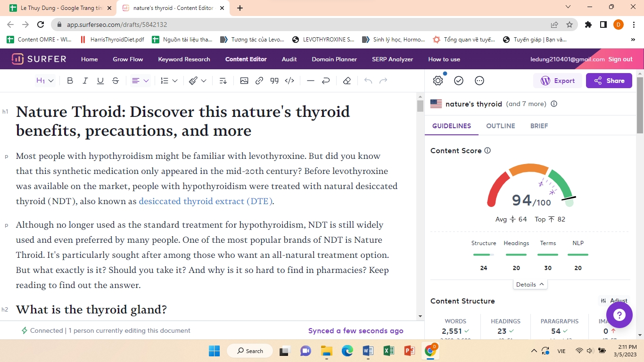The width and height of the screenshot is (644, 362).
Task: Show the hidden bookmarks overflow chevron
Action: pyautogui.click(x=633, y=40)
